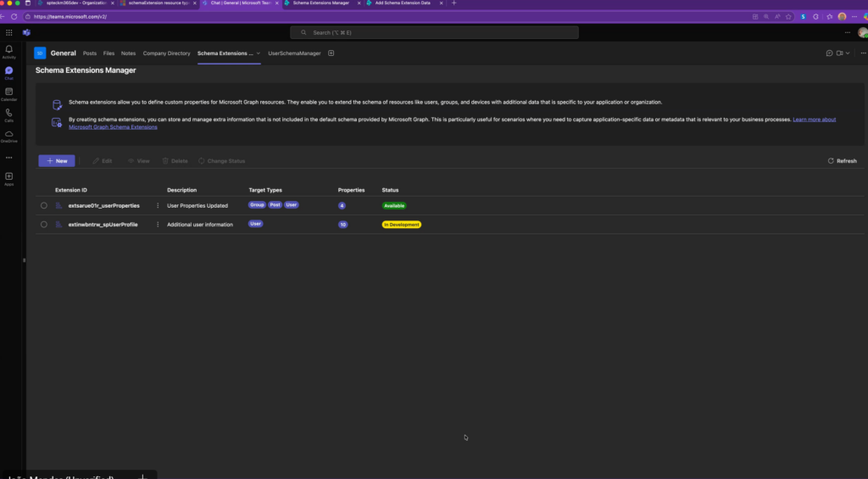Open the blue S browser extension

click(804, 17)
